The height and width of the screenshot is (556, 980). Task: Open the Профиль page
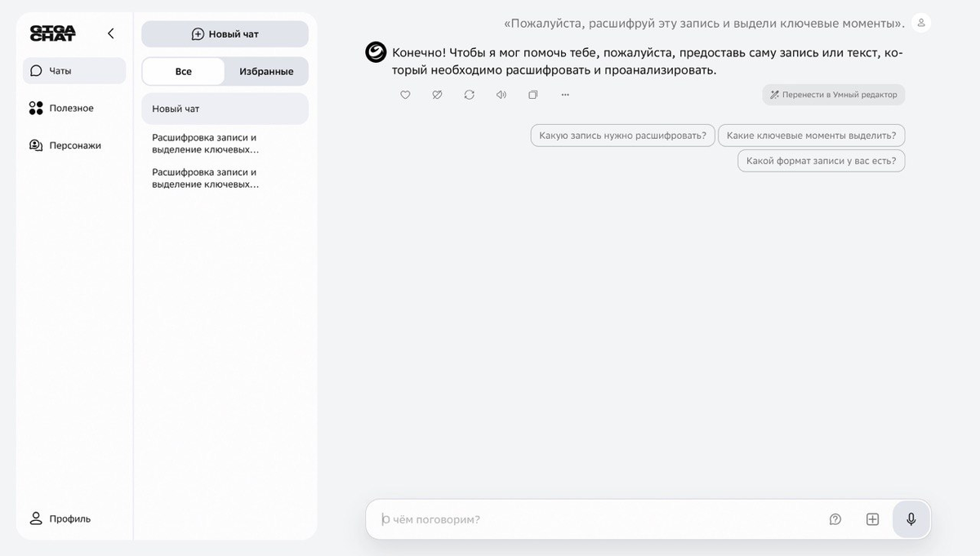[60, 518]
